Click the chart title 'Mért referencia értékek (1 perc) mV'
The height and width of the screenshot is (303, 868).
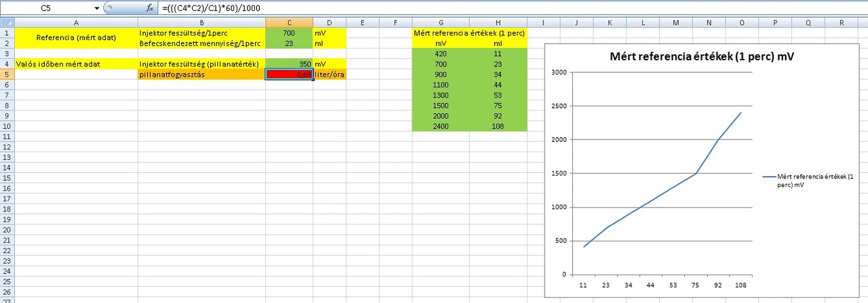tap(703, 57)
